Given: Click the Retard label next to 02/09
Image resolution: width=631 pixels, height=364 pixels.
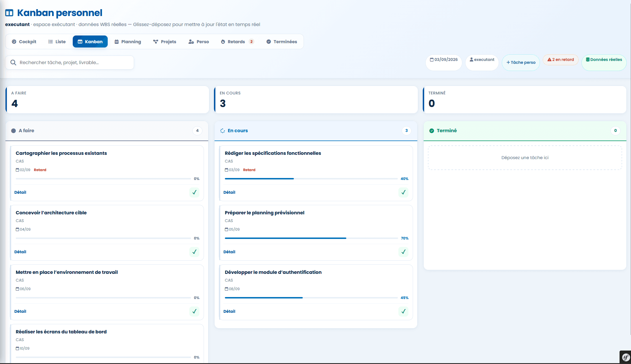Looking at the screenshot, I should tap(40, 170).
